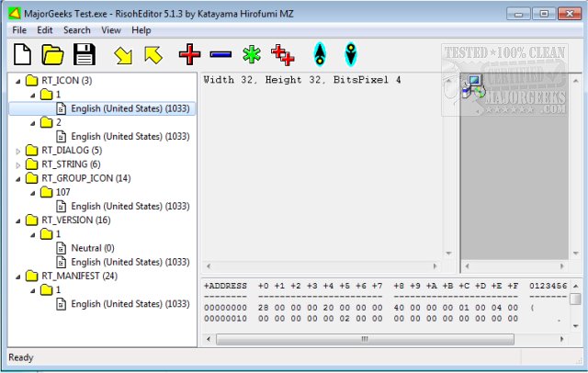The width and height of the screenshot is (588, 373).
Task: Select the RT_DIALOG (5) label
Action: point(72,151)
